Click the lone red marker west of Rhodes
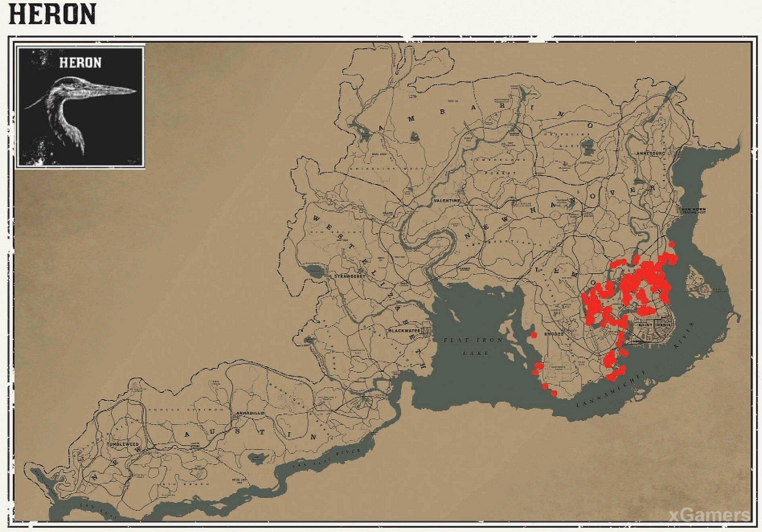Screen dimensions: 762x532 click(x=534, y=334)
